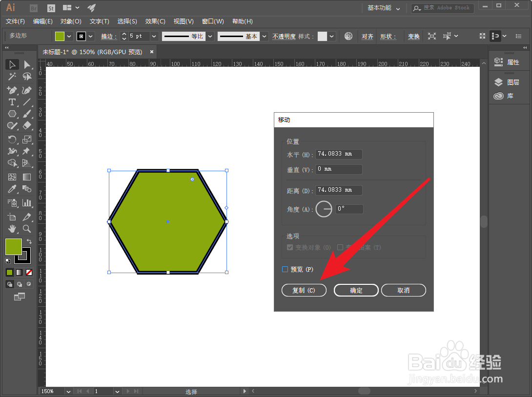The image size is (532, 397).
Task: Select the Mesh tool
Action: click(12, 177)
